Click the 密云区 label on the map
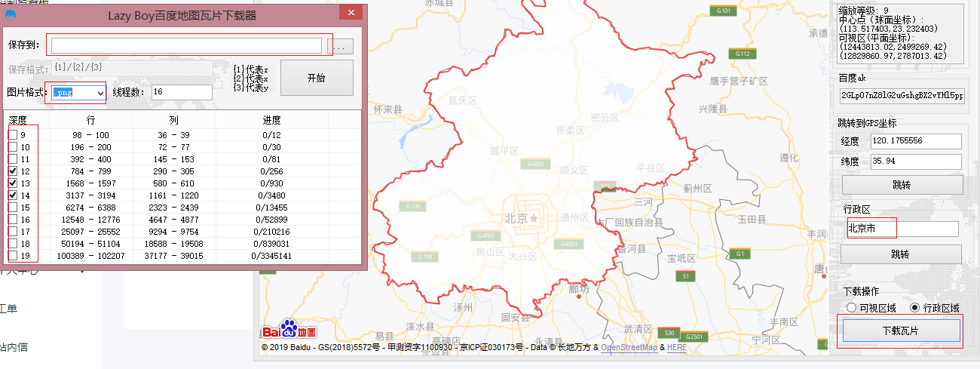 click(x=605, y=118)
